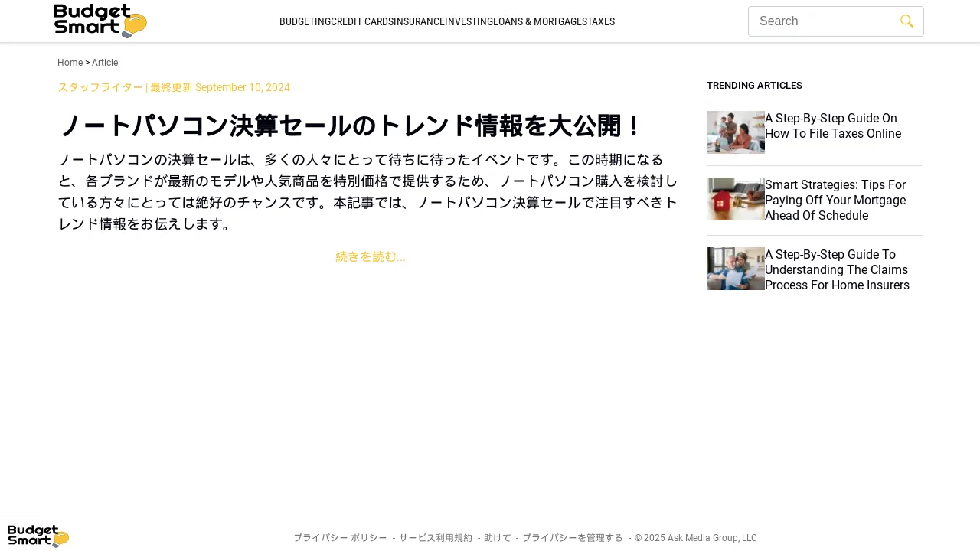Expand article with 続きを読む link
The width and height of the screenshot is (980, 551).
[371, 257]
